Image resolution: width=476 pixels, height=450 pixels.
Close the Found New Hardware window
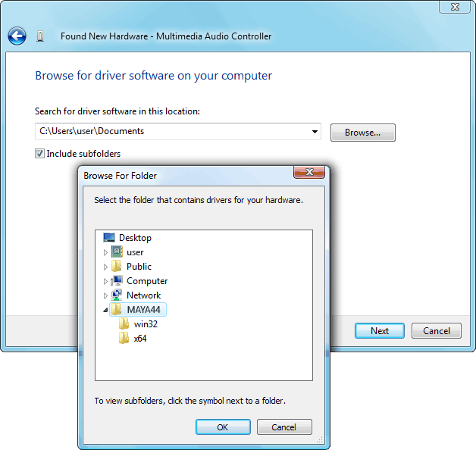coord(455,7)
